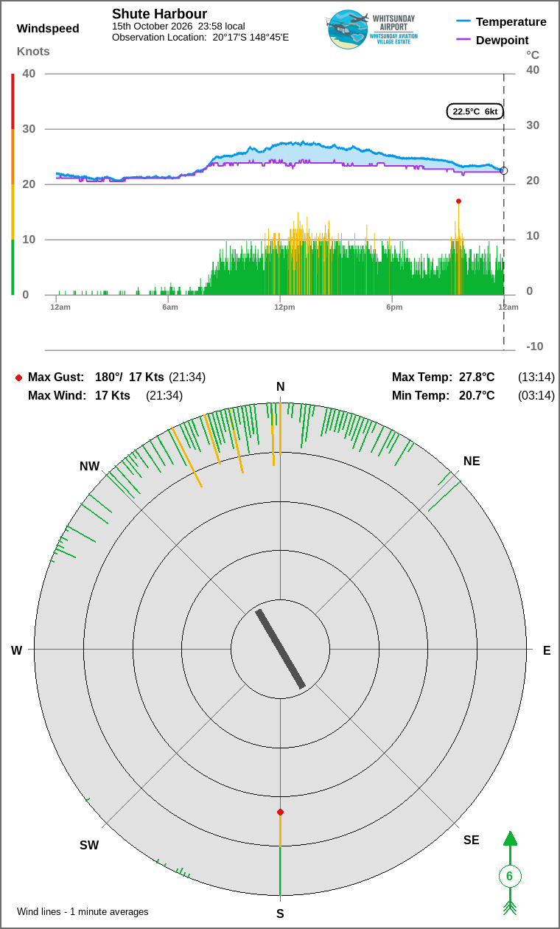
Task: Click the N compass label
Action: [280, 387]
